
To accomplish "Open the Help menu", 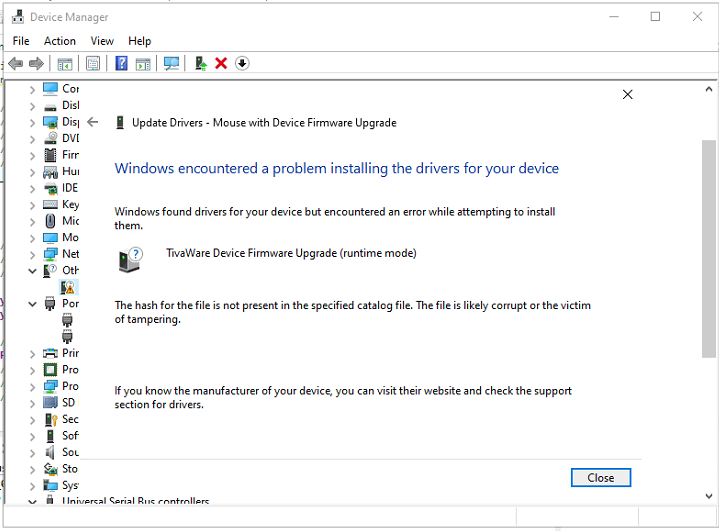I will 139,41.
